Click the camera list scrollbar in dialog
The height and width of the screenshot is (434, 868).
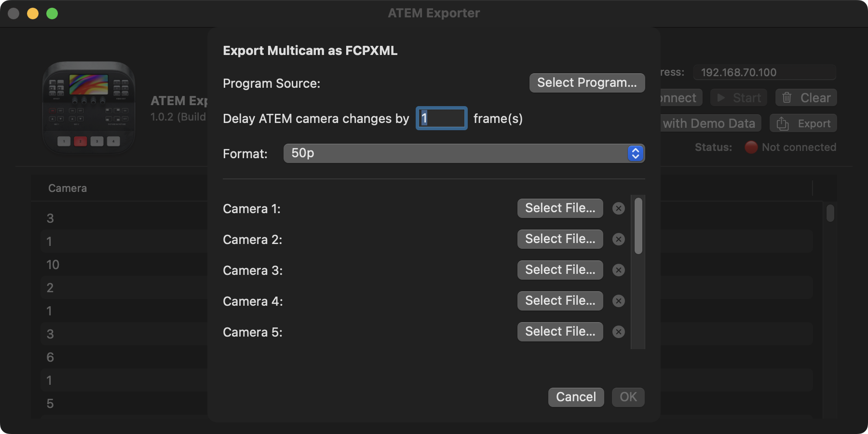(x=638, y=226)
